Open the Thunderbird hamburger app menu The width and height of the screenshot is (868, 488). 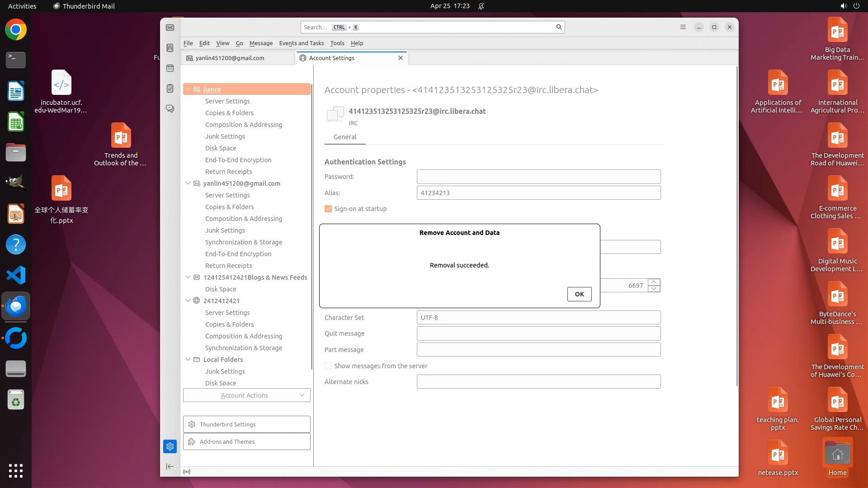point(683,27)
